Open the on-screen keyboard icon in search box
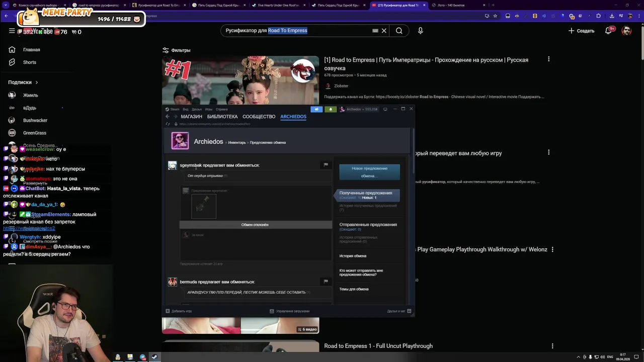644x362 pixels. 375,31
